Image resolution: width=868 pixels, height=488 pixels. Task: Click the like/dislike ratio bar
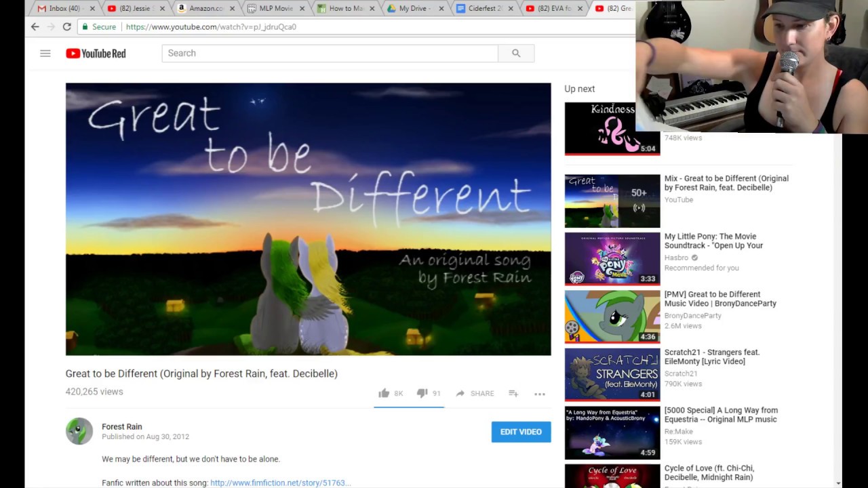coord(409,407)
